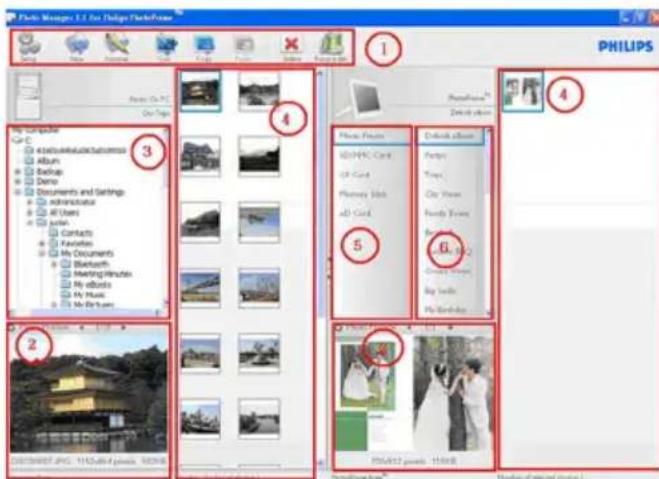
Task: Click the PC thumbnail list vertical scrollbar
Action: point(321,269)
